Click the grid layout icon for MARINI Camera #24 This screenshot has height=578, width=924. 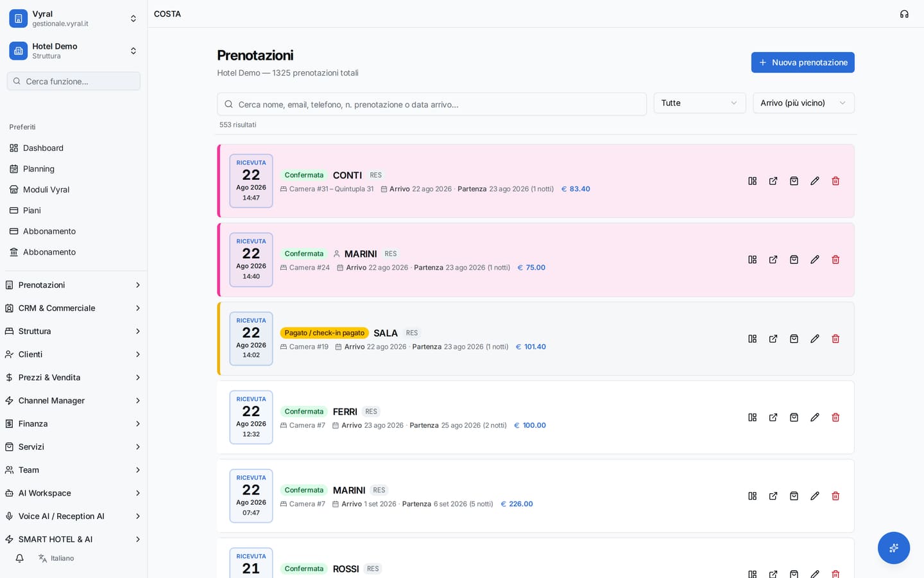pyautogui.click(x=753, y=259)
